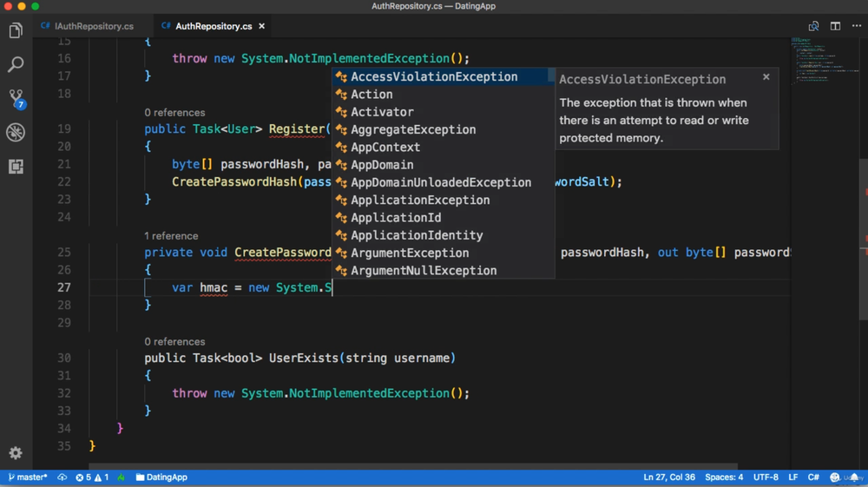Choose Action from suggestion list
The image size is (868, 487).
443,95
